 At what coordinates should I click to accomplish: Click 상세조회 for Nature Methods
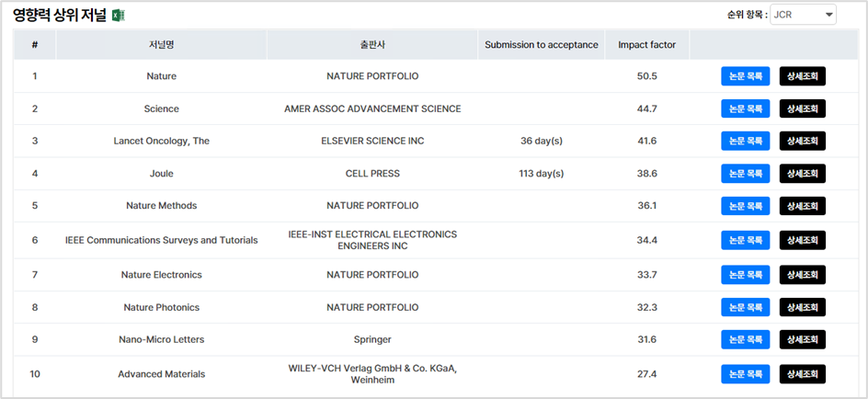[802, 206]
